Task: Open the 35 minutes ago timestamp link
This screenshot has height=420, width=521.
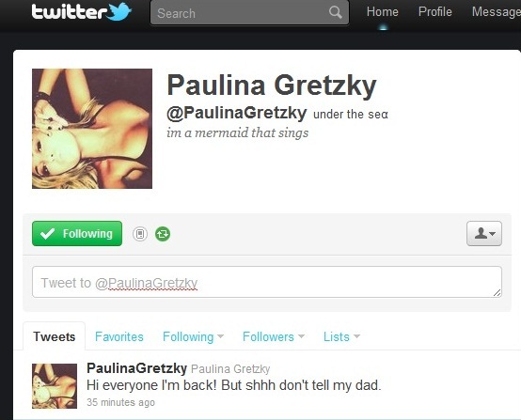Action: [120, 402]
